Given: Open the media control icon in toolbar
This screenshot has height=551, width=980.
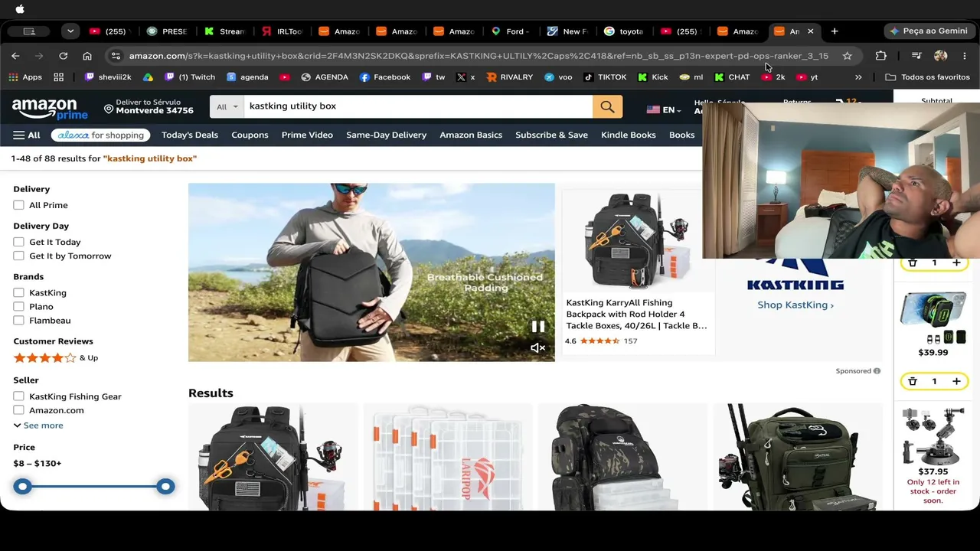Looking at the screenshot, I should [x=916, y=56].
